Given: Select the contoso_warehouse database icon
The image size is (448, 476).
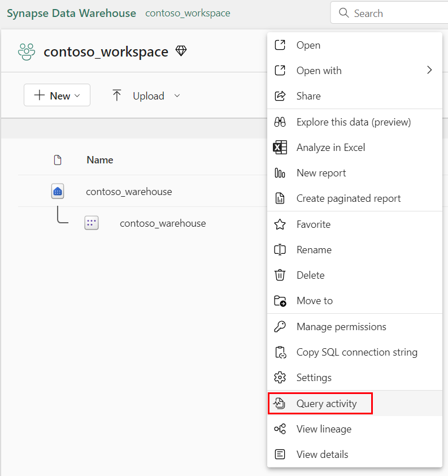Looking at the screenshot, I should (x=57, y=191).
